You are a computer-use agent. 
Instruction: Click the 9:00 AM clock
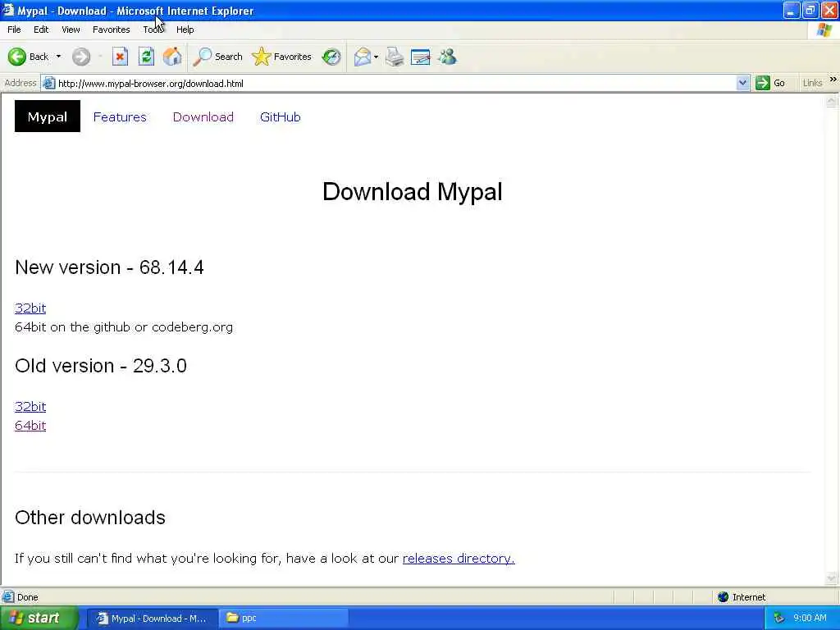click(810, 619)
